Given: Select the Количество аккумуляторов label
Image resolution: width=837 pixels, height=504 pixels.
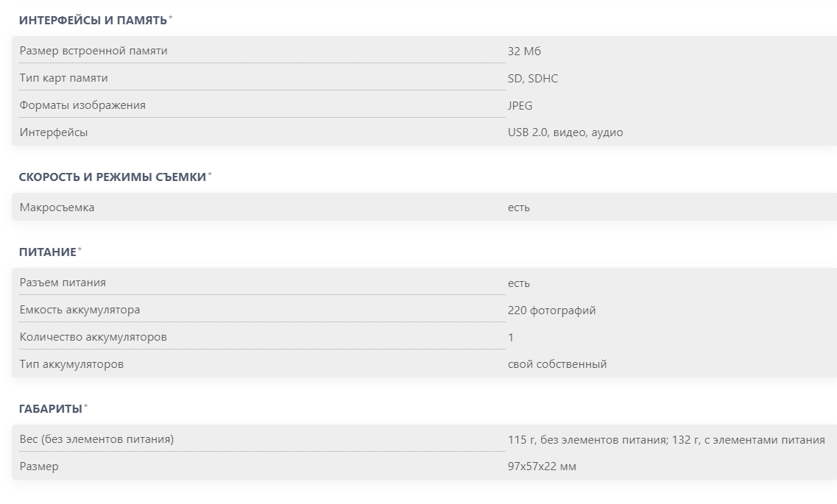Looking at the screenshot, I should tap(93, 337).
